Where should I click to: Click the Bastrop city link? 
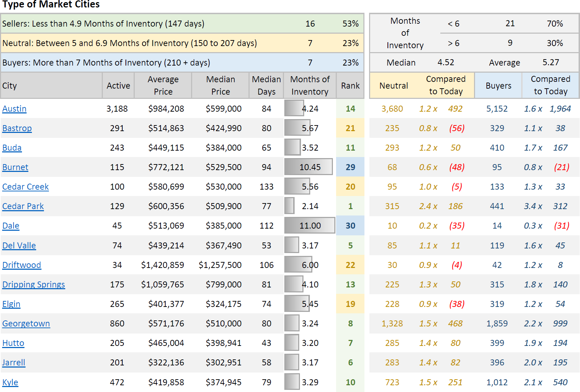pyautogui.click(x=17, y=128)
